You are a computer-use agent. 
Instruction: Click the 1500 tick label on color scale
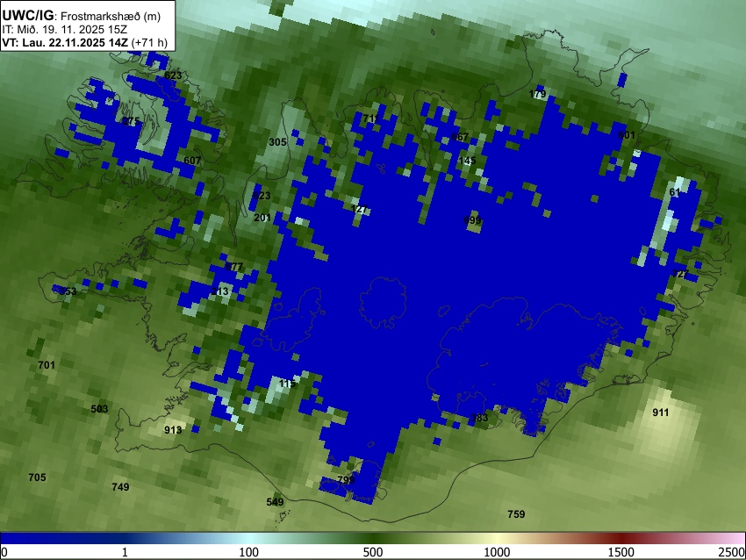pyautogui.click(x=621, y=552)
